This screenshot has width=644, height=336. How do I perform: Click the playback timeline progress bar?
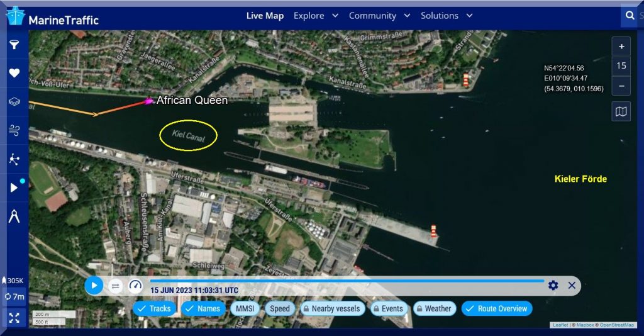pyautogui.click(x=346, y=281)
